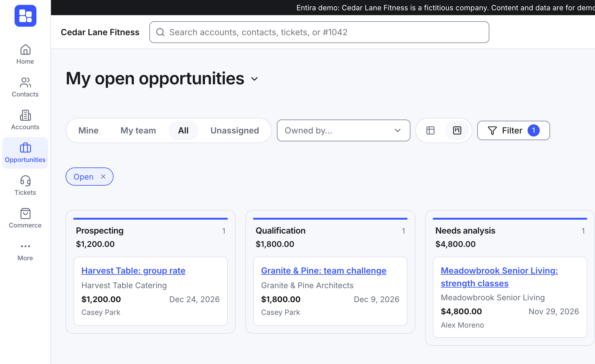
Task: Click the Open filter chip label
Action: (83, 177)
